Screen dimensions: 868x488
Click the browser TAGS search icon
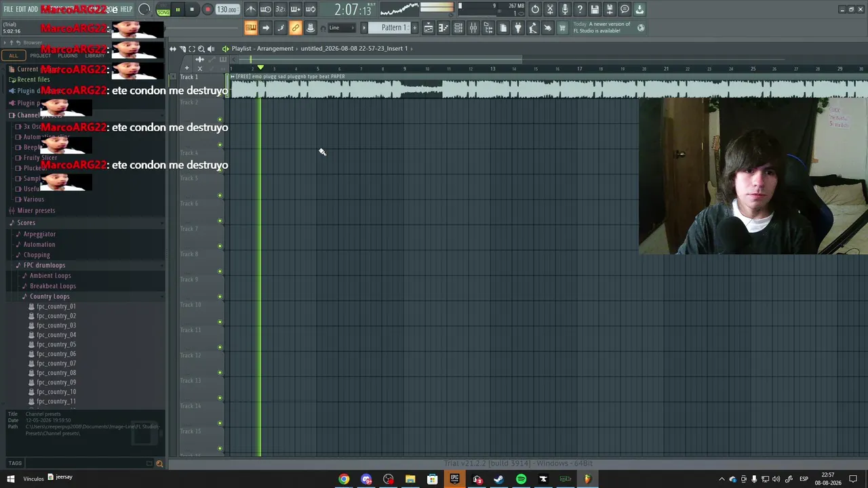pyautogui.click(x=159, y=464)
